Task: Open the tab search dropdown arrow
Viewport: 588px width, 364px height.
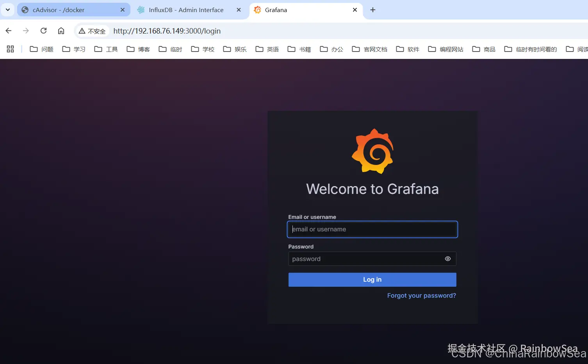Action: coord(8,10)
